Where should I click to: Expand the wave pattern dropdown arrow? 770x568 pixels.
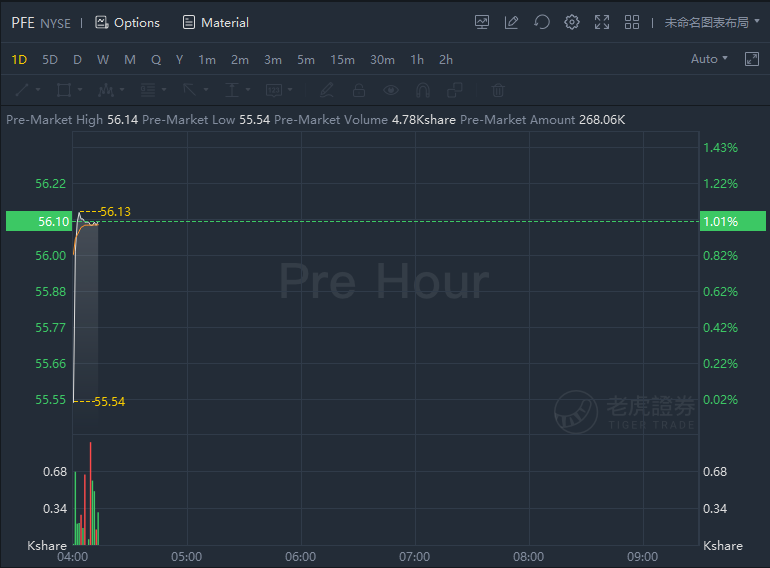point(122,90)
